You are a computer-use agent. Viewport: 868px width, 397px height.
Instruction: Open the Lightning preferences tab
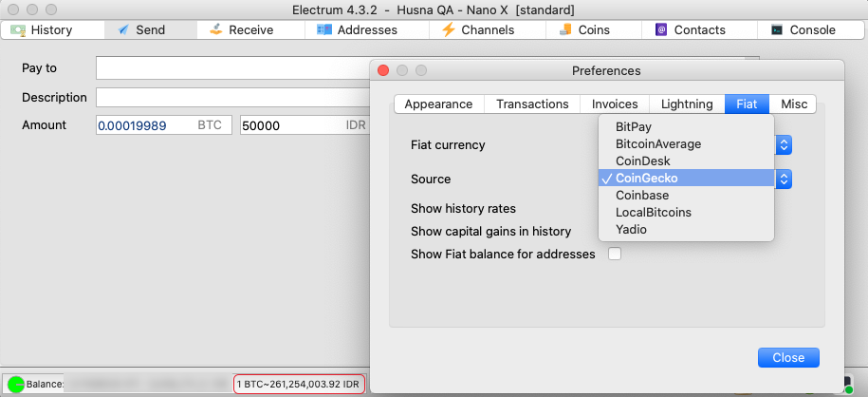point(687,104)
